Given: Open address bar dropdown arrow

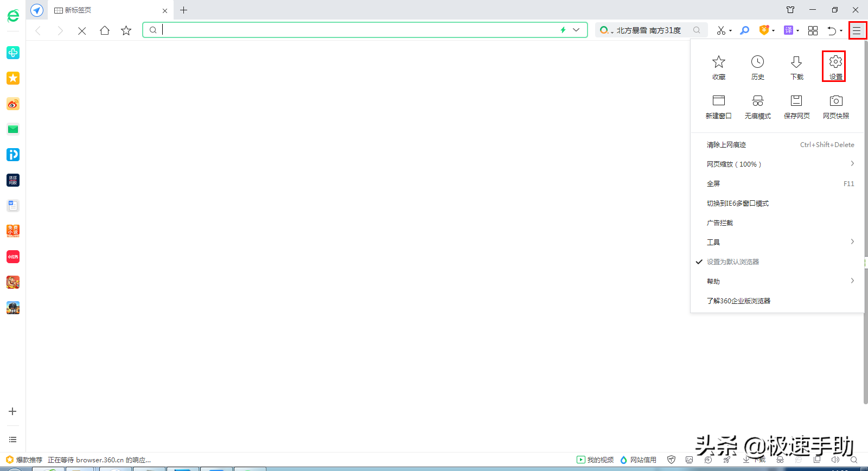Looking at the screenshot, I should click(576, 30).
